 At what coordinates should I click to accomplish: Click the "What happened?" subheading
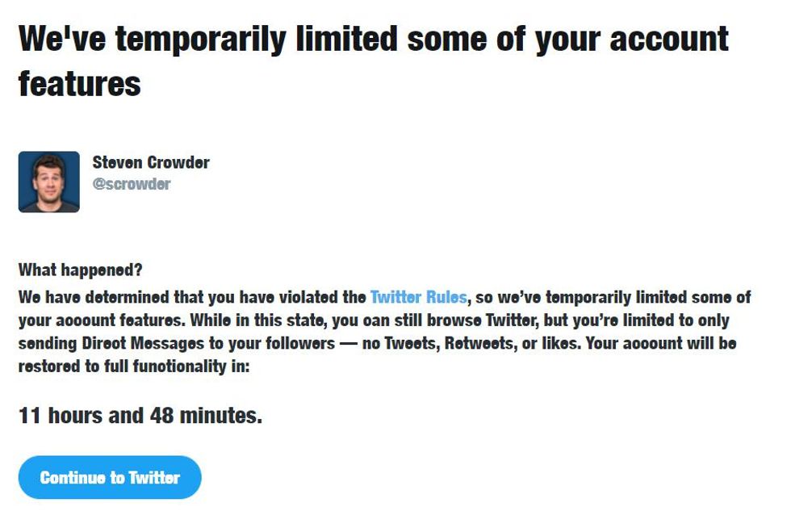coord(80,270)
